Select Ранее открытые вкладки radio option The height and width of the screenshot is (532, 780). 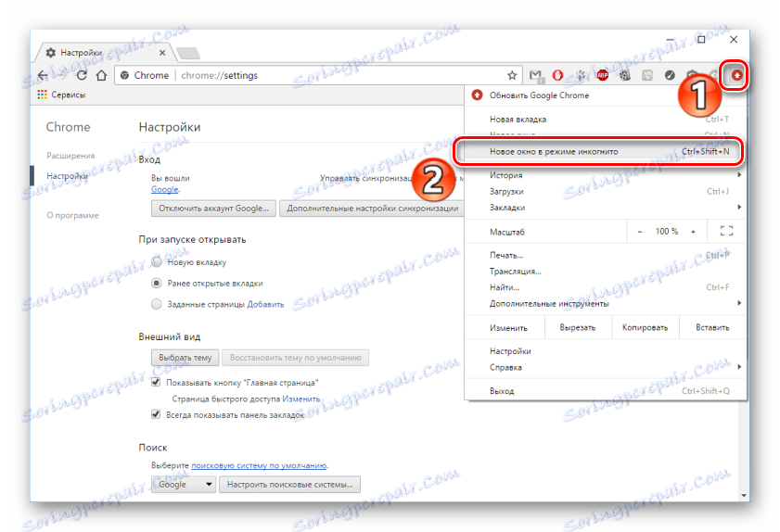point(156,284)
